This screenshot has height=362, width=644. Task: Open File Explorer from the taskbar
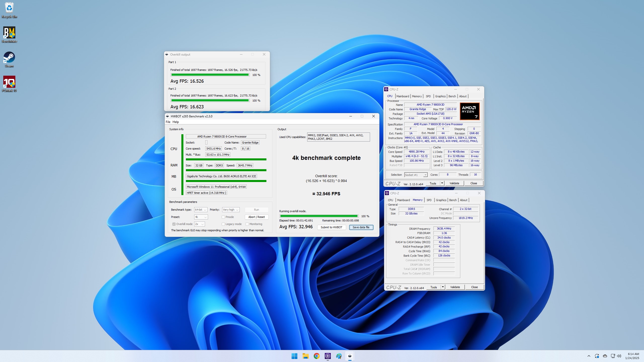(x=305, y=356)
